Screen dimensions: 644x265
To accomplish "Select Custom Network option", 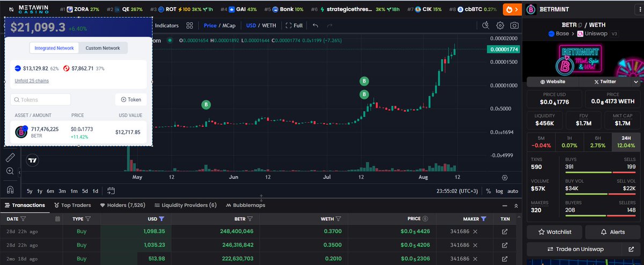I will (x=103, y=48).
